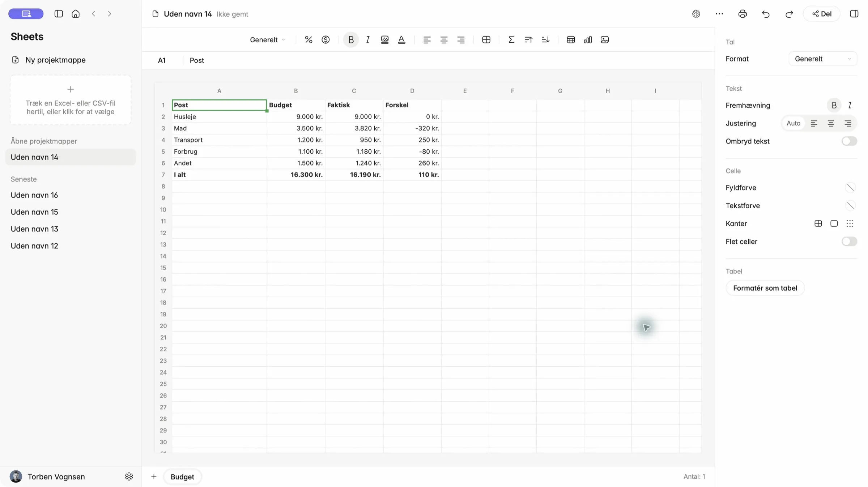Insert sum function with sigma icon
Image resolution: width=868 pixels, height=487 pixels.
[x=511, y=40]
